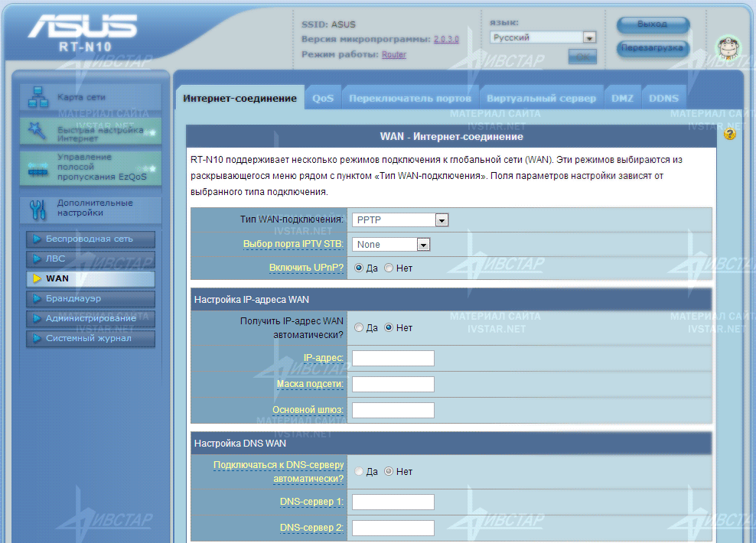Click arrow icon beside Брандмауэр
The width and height of the screenshot is (756, 543).
click(x=36, y=299)
